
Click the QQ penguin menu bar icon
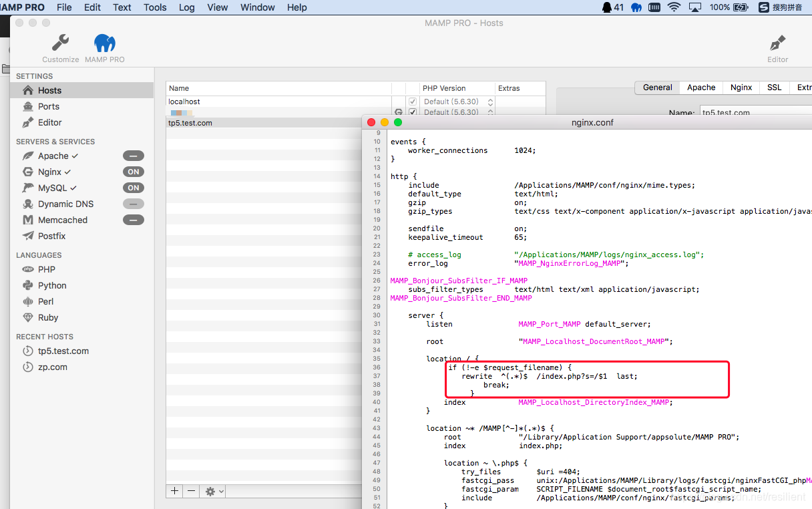(607, 7)
